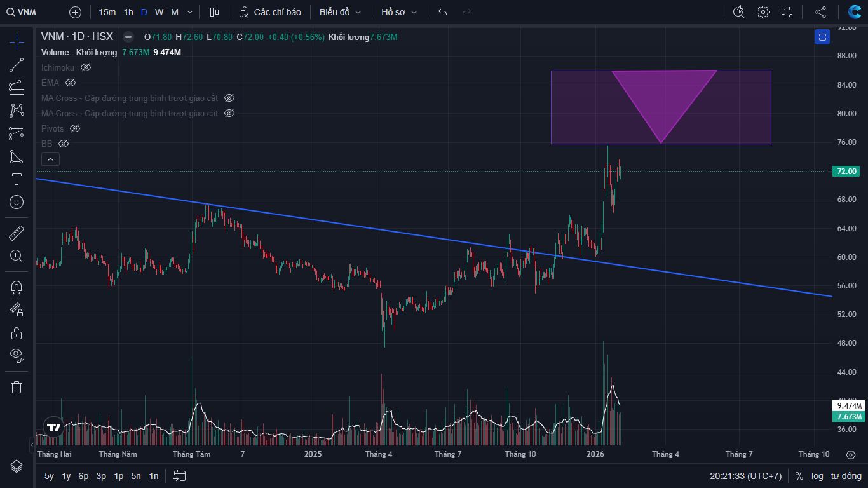Toggle the log price scale
Image resolution: width=868 pixels, height=488 pixels.
[x=817, y=476]
